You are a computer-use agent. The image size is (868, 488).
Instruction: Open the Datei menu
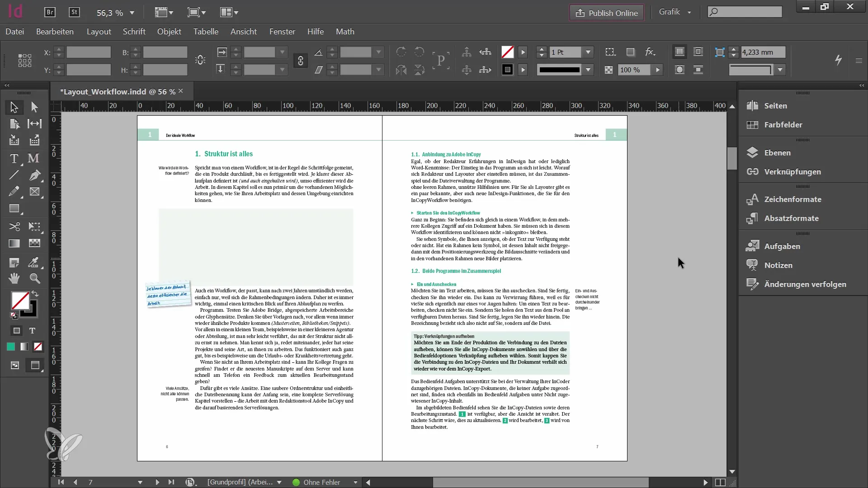tap(14, 32)
